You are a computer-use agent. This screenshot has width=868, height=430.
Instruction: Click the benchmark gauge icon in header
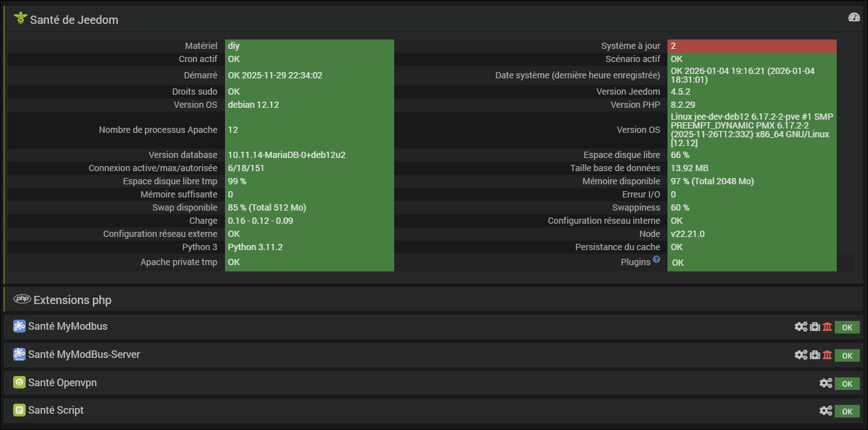tap(854, 18)
